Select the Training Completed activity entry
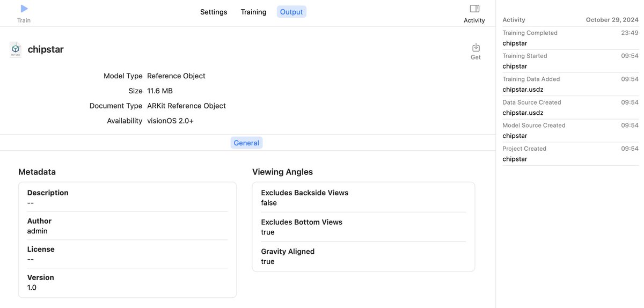 [x=570, y=38]
